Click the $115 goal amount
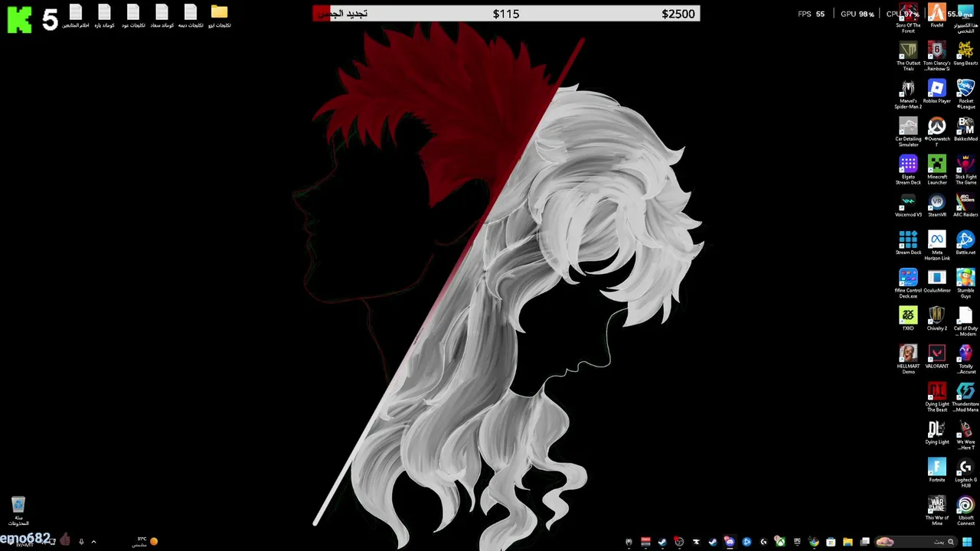Viewport: 980px width, 551px height. 506,14
